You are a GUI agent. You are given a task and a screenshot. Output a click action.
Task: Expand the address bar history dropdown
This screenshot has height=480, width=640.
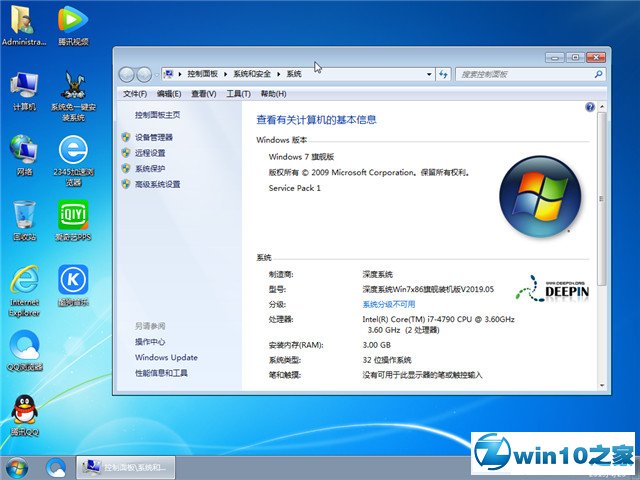point(429,74)
